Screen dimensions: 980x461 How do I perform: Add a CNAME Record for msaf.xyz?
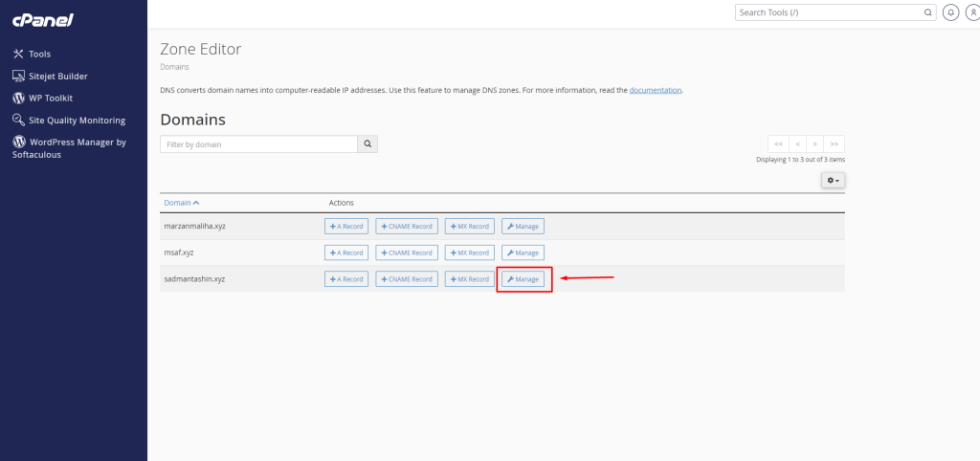click(x=406, y=252)
